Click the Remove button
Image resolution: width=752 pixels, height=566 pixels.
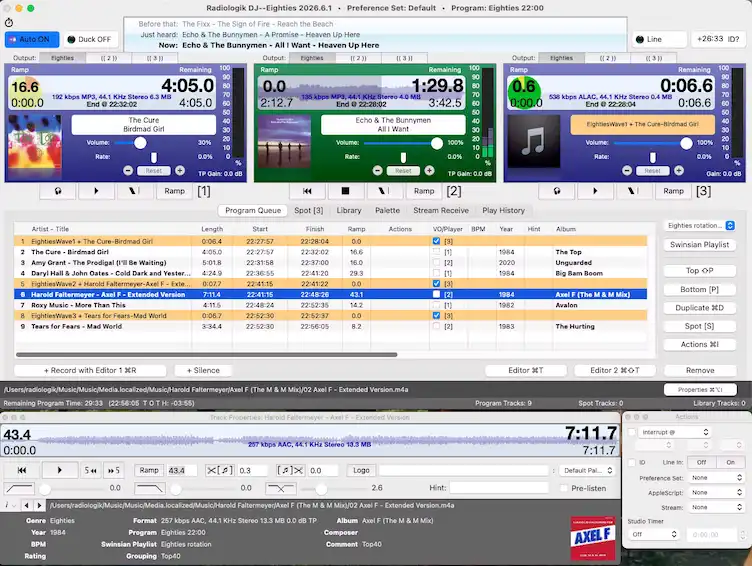pyautogui.click(x=700, y=370)
